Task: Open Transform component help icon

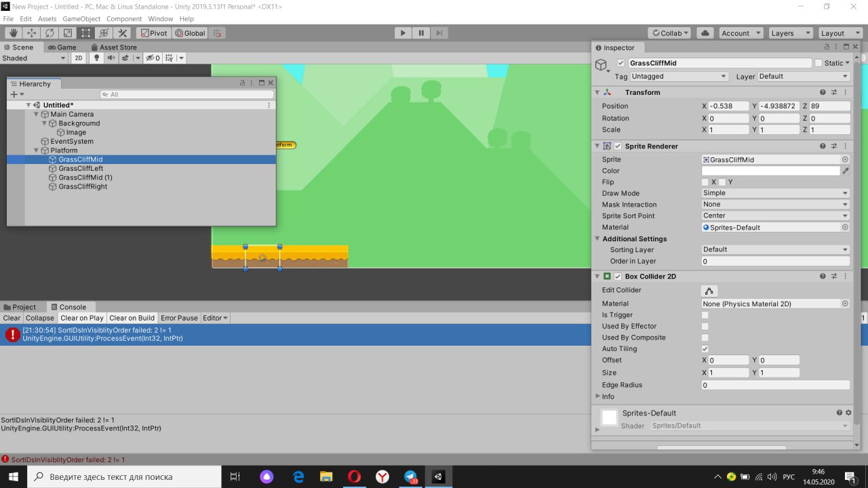Action: (x=823, y=92)
